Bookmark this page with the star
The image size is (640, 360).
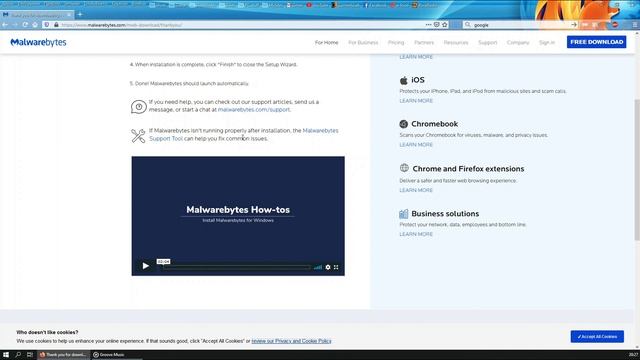(x=445, y=25)
